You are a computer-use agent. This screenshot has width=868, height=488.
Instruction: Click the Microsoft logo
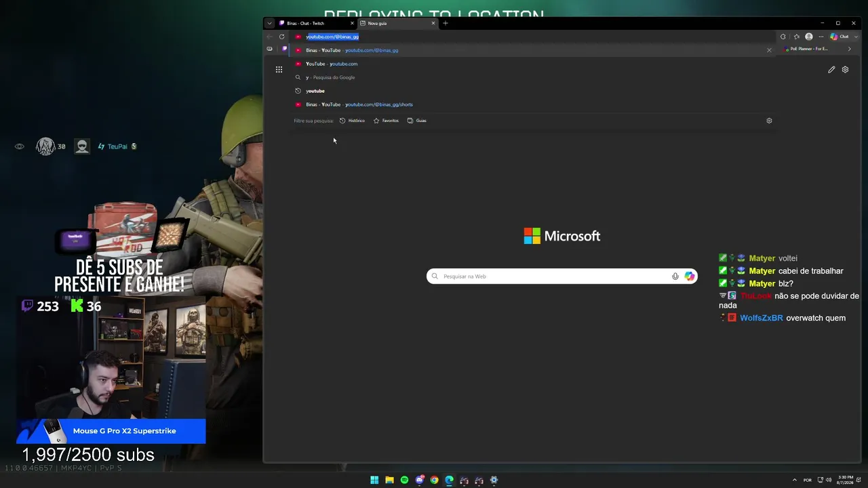tap(562, 236)
